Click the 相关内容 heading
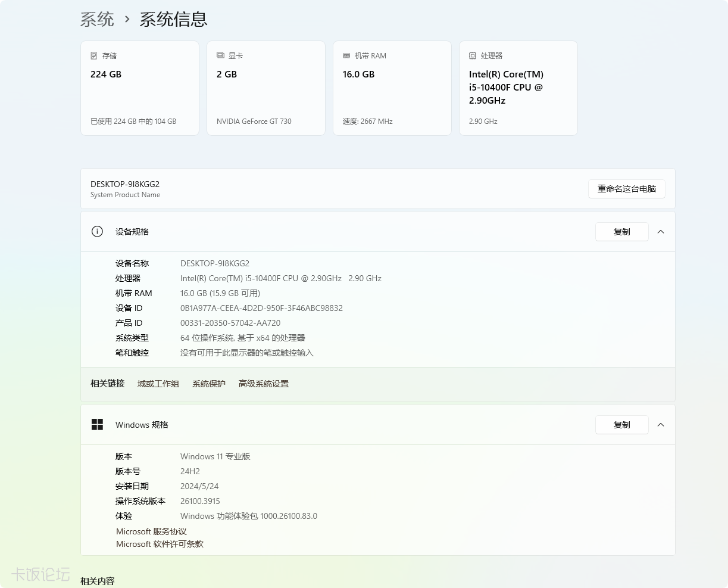This screenshot has height=588, width=728. [98, 581]
